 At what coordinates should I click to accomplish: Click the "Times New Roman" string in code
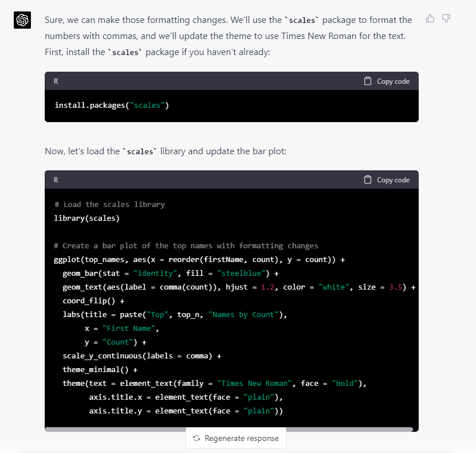tap(254, 384)
